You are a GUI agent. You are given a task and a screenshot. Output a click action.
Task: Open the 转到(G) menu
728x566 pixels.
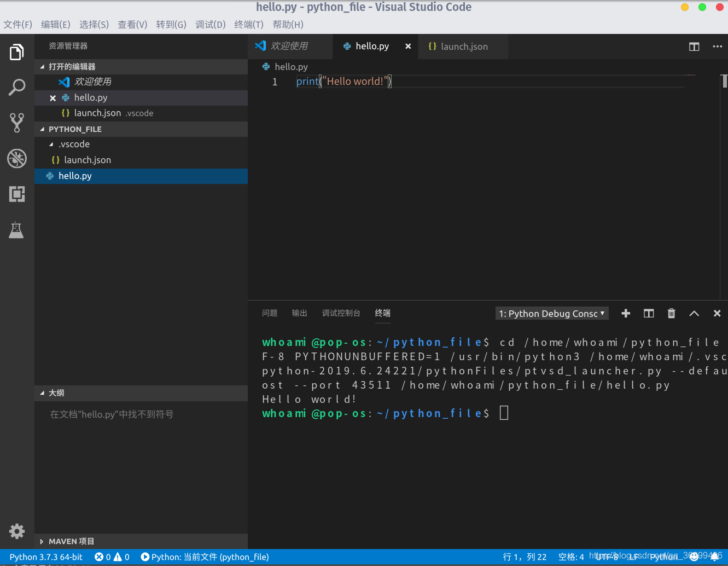click(x=171, y=25)
